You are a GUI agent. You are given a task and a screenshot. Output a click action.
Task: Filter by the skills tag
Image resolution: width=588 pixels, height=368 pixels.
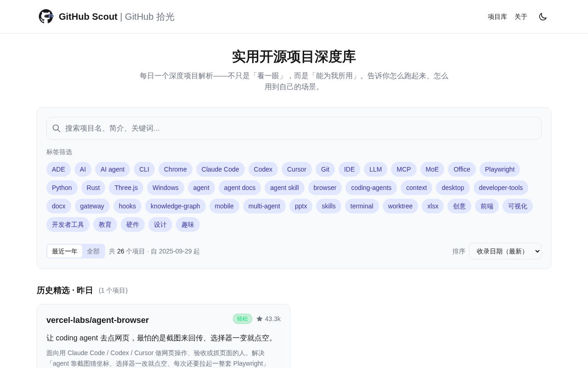(x=328, y=206)
